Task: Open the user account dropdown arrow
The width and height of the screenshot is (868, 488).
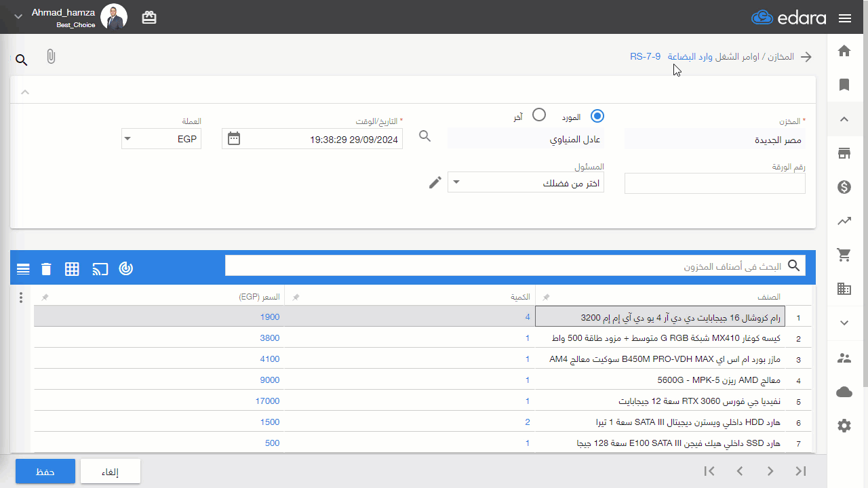Action: click(x=18, y=17)
